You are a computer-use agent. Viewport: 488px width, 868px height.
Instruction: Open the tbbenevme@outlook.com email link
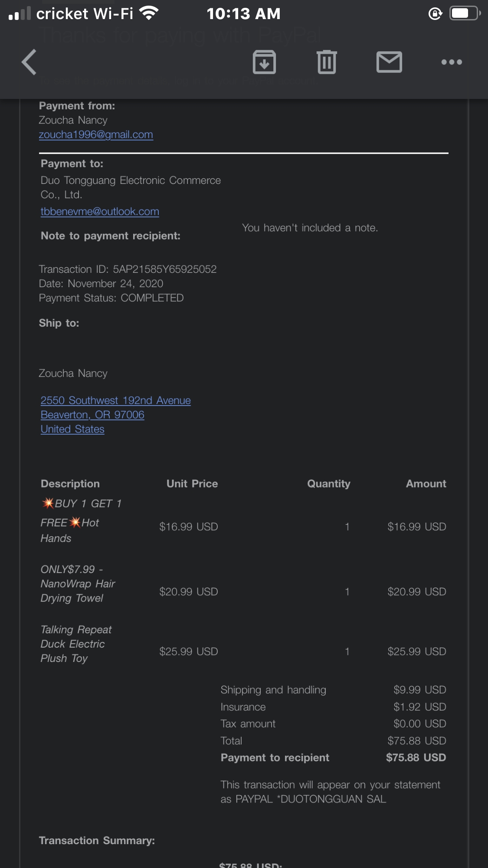[x=100, y=211]
